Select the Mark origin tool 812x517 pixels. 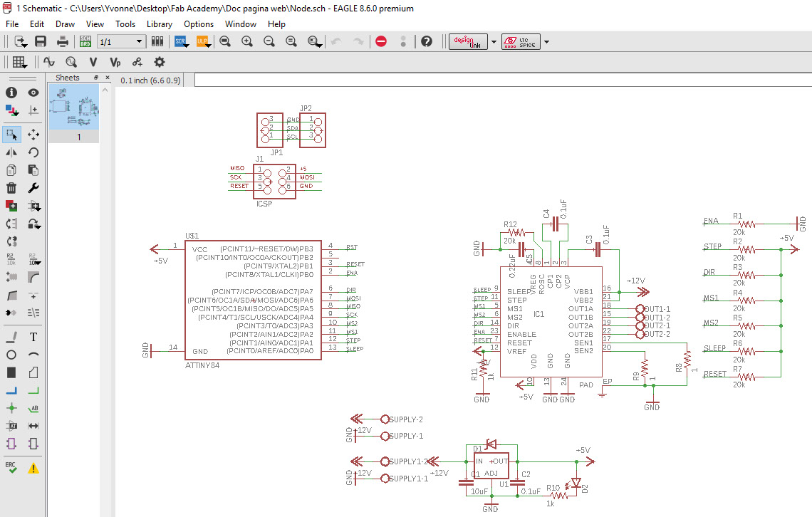point(33,110)
